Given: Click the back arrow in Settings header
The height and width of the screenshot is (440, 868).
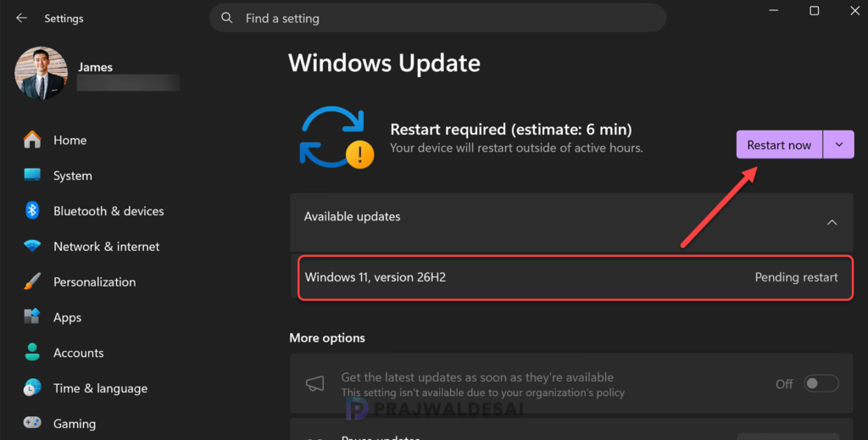Looking at the screenshot, I should click(x=21, y=19).
